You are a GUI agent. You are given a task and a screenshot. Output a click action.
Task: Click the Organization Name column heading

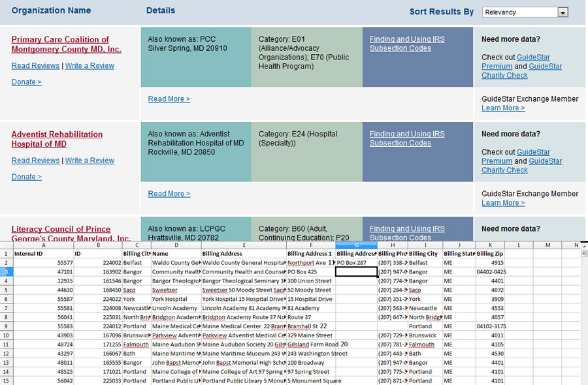click(51, 10)
